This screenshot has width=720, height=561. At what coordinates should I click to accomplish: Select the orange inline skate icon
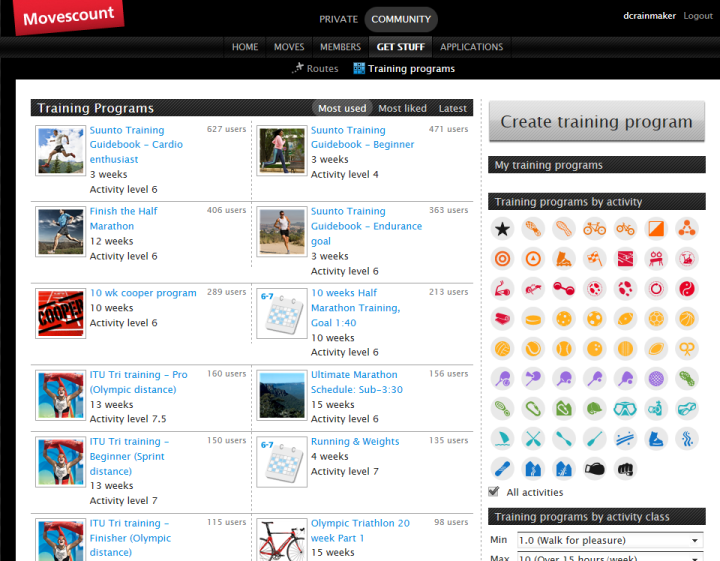(564, 259)
